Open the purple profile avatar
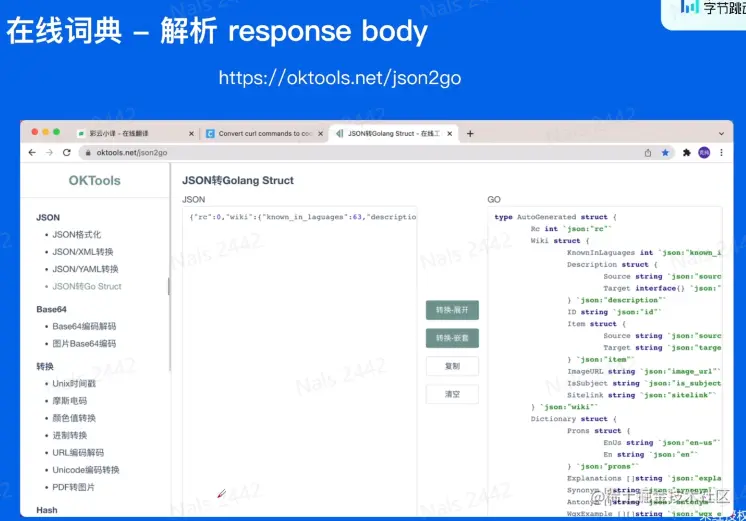This screenshot has width=746, height=521. pos(704,153)
